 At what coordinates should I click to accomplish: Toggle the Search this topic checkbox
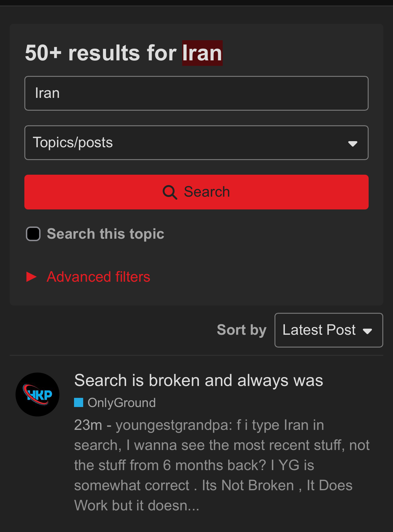coord(33,234)
